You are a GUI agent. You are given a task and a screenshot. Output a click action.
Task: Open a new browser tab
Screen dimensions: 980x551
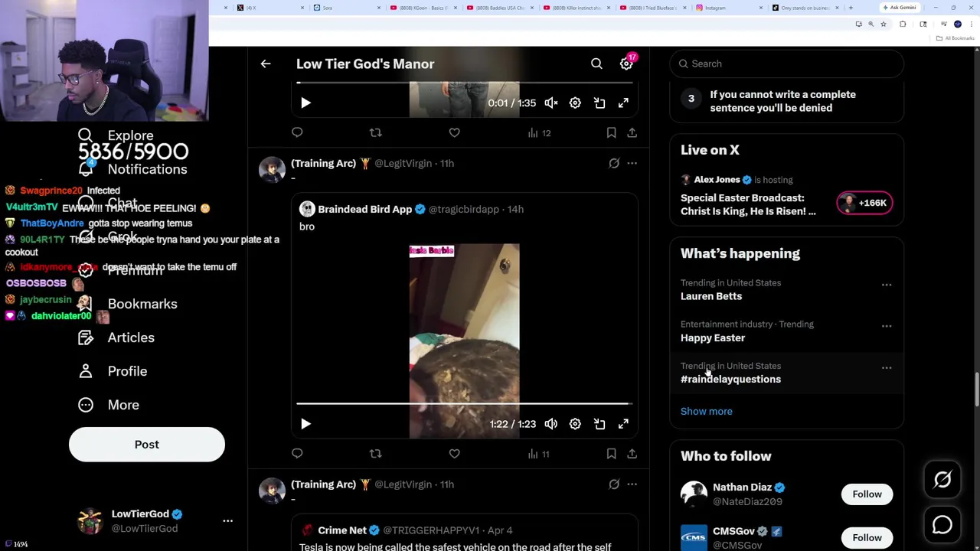851,8
